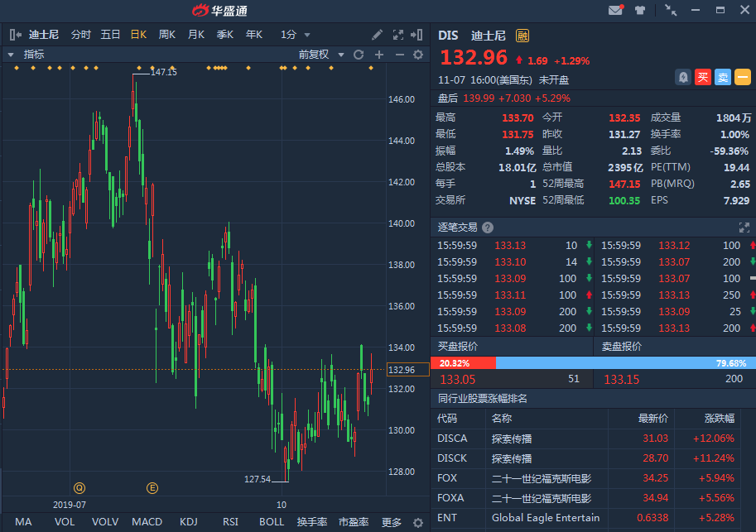
Task: Sort by 涨跌幅 column header
Action: [720, 419]
